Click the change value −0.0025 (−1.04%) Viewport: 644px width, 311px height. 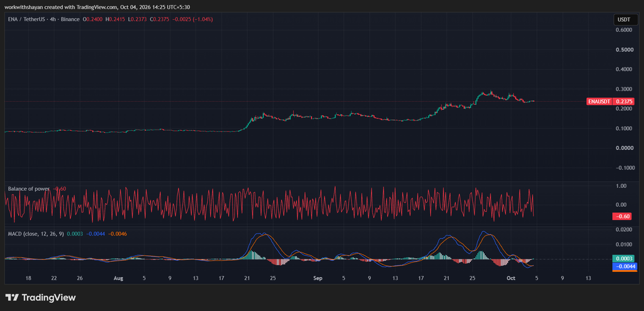(192, 19)
